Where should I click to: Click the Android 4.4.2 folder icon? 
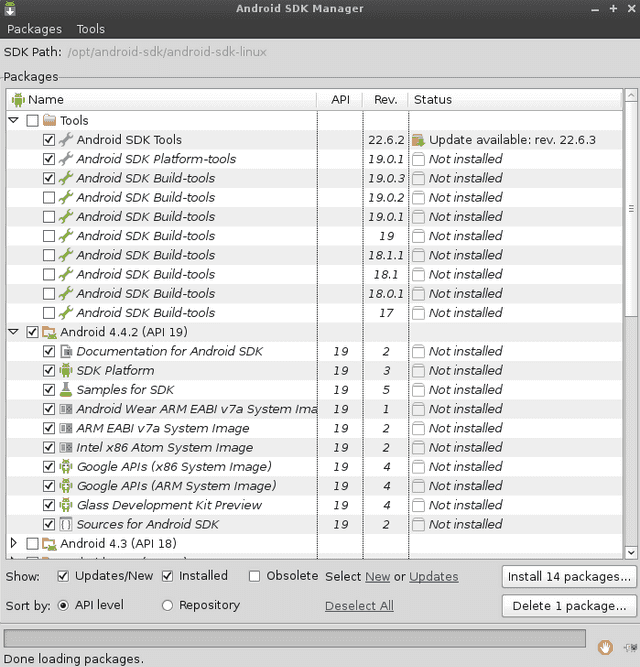click(49, 332)
